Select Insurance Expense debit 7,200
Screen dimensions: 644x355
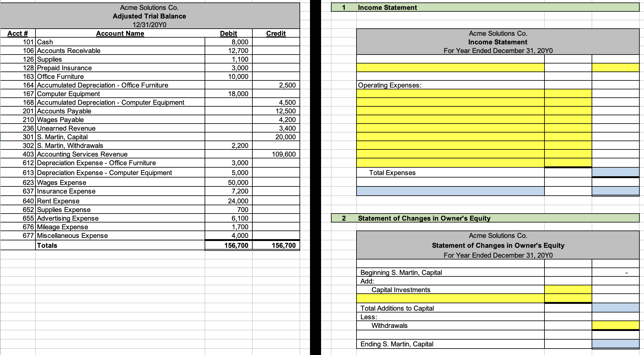pyautogui.click(x=229, y=191)
